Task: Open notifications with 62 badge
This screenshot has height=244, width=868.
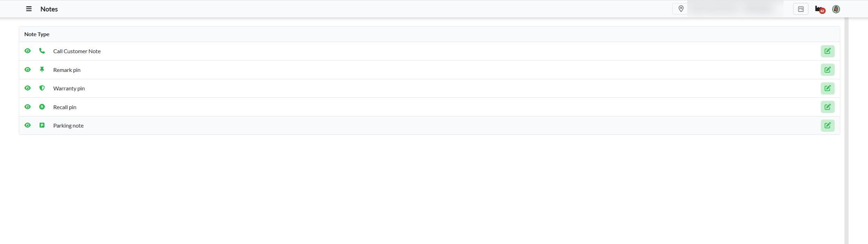Action: [x=820, y=9]
